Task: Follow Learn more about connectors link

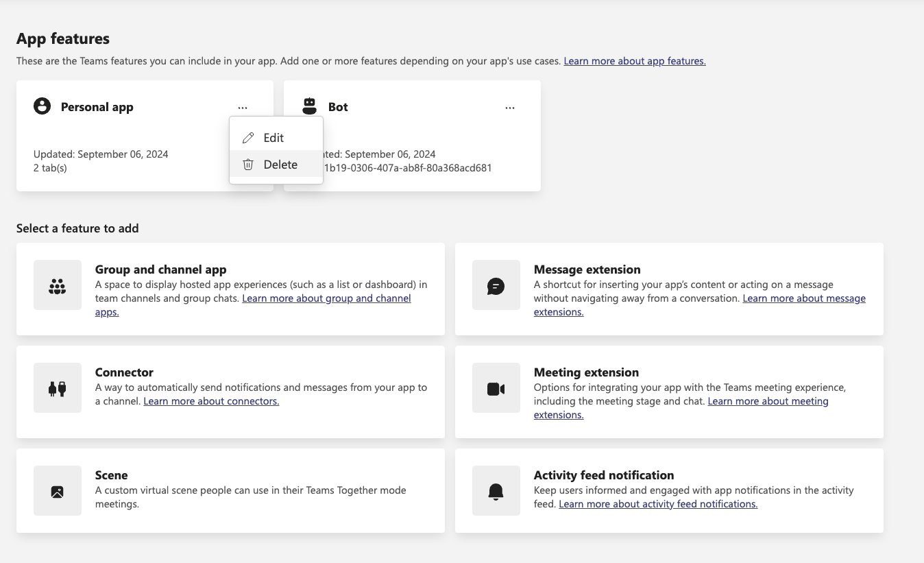Action: click(211, 401)
